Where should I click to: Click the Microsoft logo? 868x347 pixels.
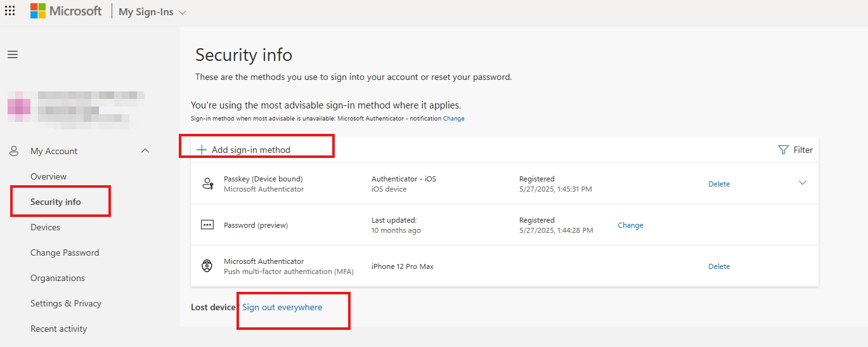[66, 11]
